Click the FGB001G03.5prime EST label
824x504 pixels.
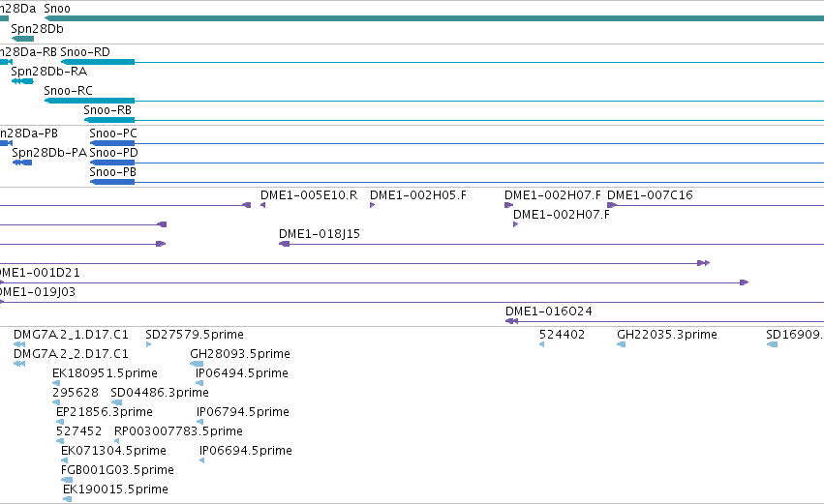coord(117,470)
